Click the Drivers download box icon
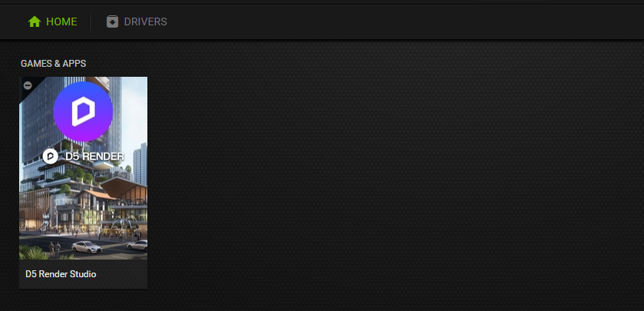This screenshot has height=311, width=644. [x=113, y=22]
